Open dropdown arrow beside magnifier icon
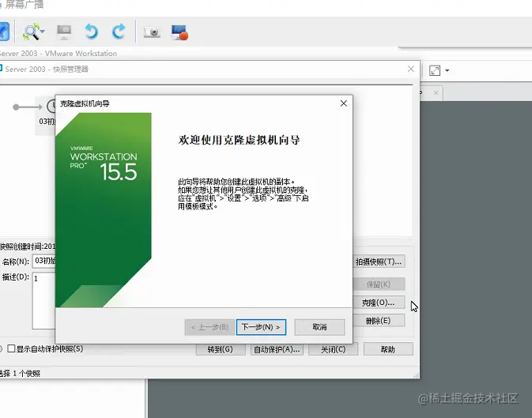 pyautogui.click(x=43, y=31)
